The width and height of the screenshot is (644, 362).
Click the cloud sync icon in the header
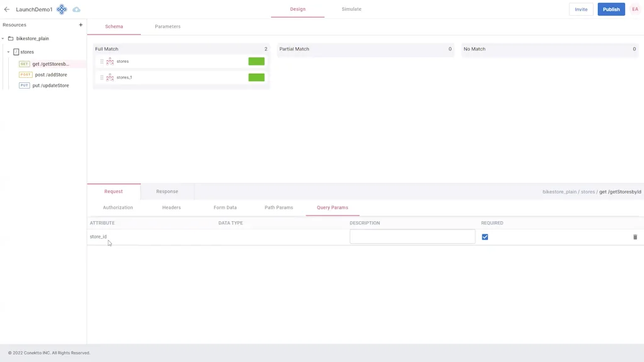pyautogui.click(x=76, y=9)
